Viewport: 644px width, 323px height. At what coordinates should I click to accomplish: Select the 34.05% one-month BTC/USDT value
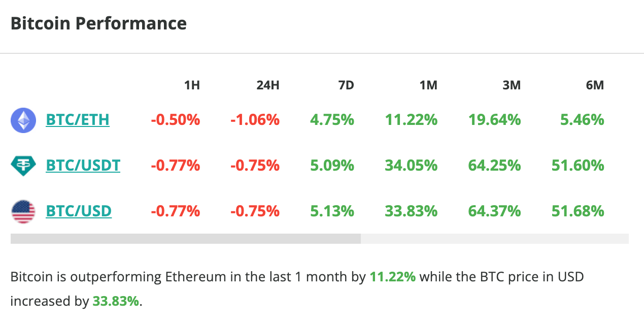pyautogui.click(x=412, y=165)
